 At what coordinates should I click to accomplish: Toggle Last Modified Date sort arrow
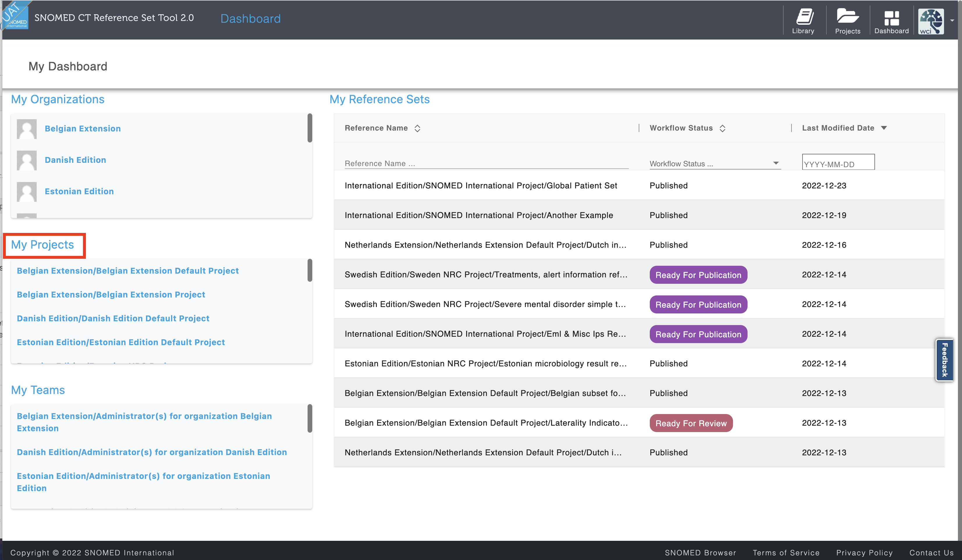[x=884, y=128]
